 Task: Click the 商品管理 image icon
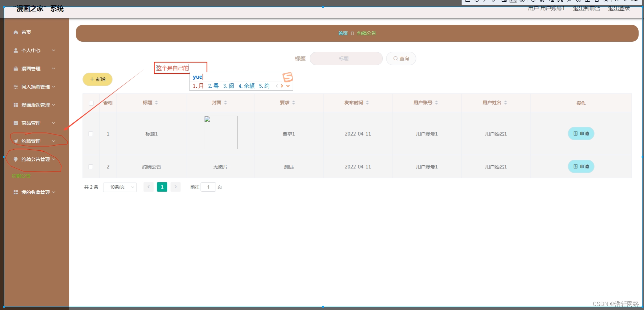point(16,123)
